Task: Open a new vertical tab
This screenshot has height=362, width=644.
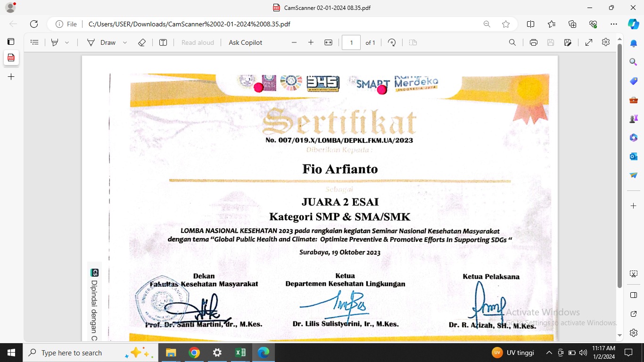Action: [11, 76]
